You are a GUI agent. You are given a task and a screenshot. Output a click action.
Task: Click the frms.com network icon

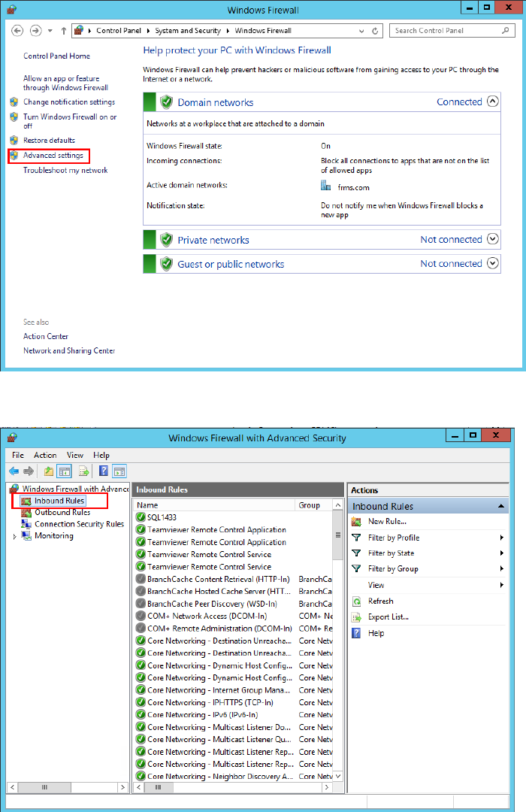[325, 186]
